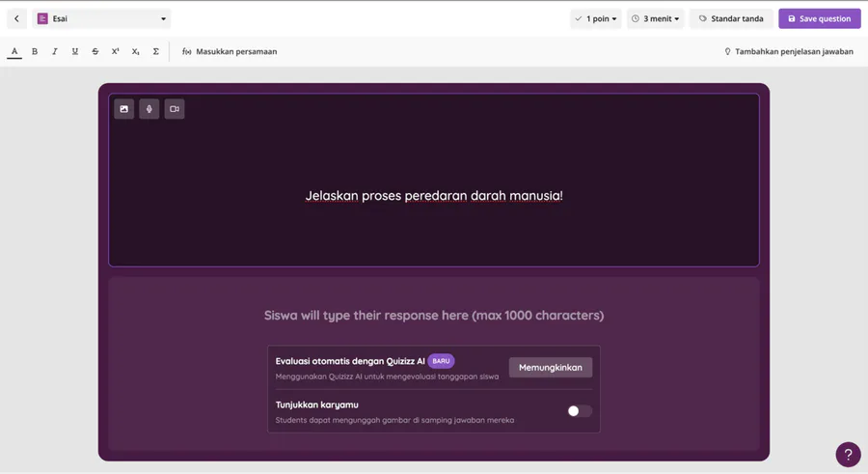The image size is (868, 474).
Task: Open the Esai question type dropdown
Action: tap(101, 18)
